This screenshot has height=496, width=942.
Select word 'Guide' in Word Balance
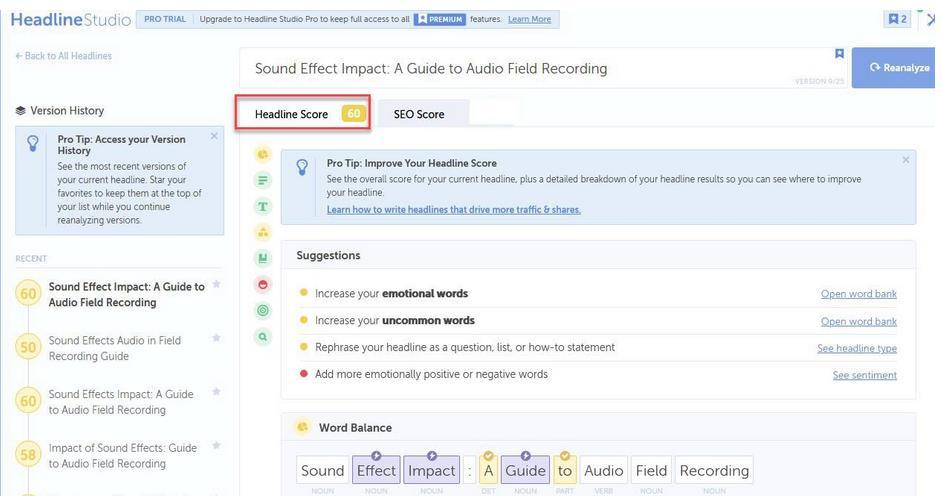tap(525, 471)
